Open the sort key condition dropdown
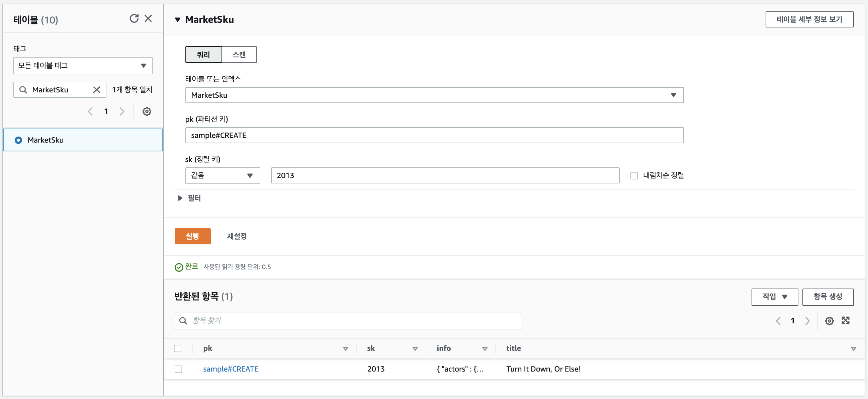Image resolution: width=868 pixels, height=399 pixels. tap(223, 176)
